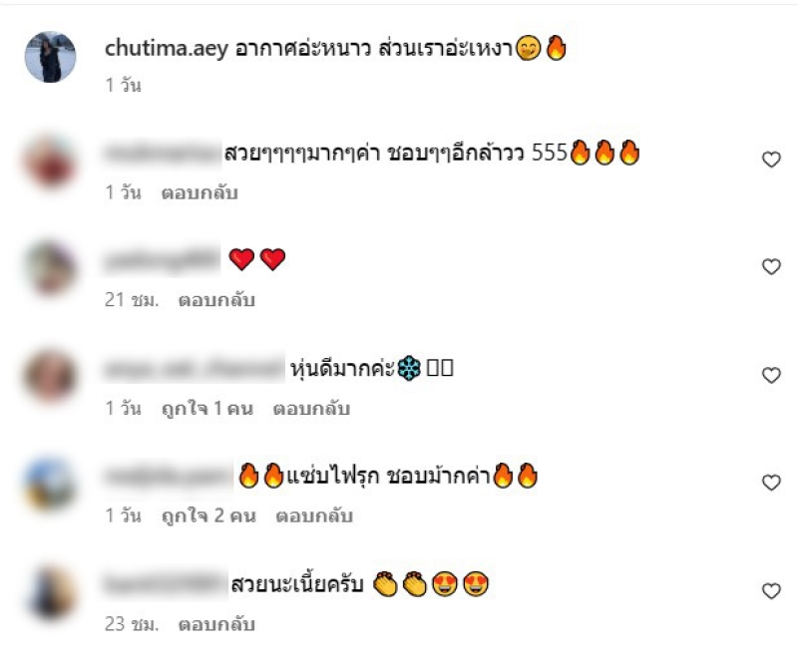The image size is (798, 672).
Task: Open avatar of the แซ่บไฟรุก commenter
Action: 51,484
